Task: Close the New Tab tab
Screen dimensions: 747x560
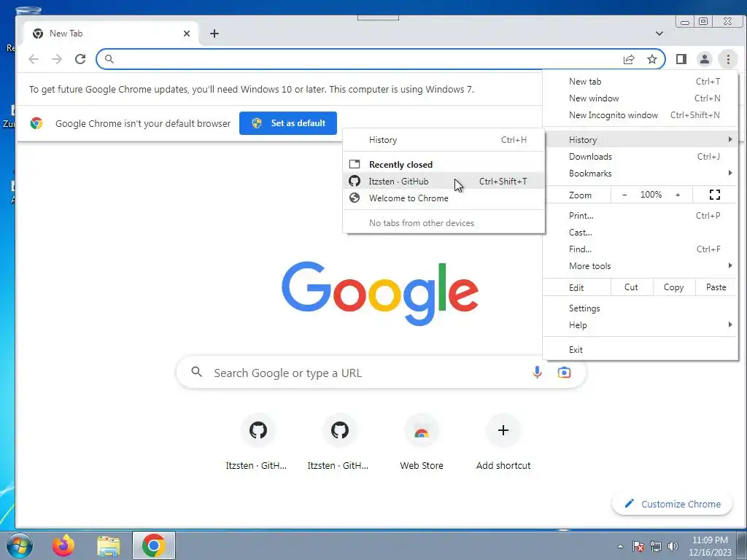Action: click(187, 34)
